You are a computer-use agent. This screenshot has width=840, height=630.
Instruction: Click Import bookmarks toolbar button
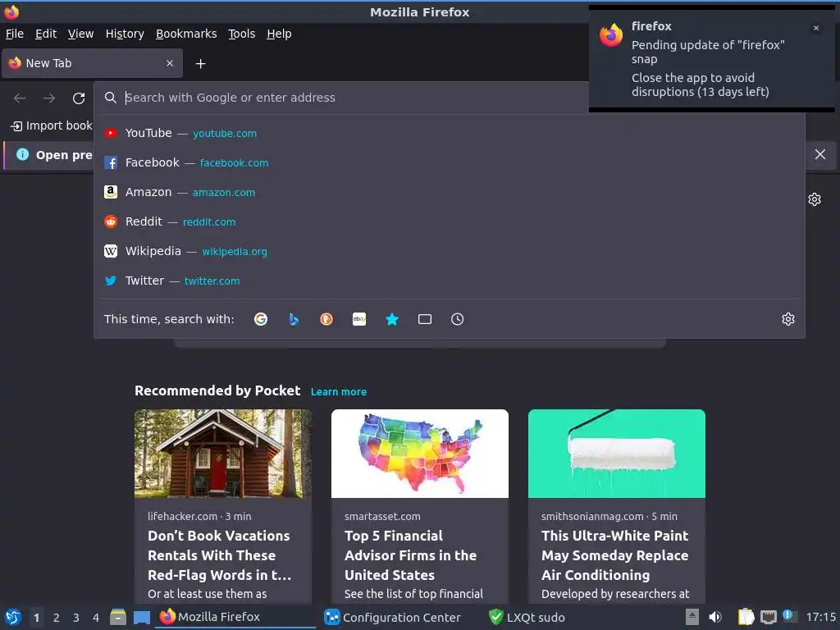click(x=52, y=126)
